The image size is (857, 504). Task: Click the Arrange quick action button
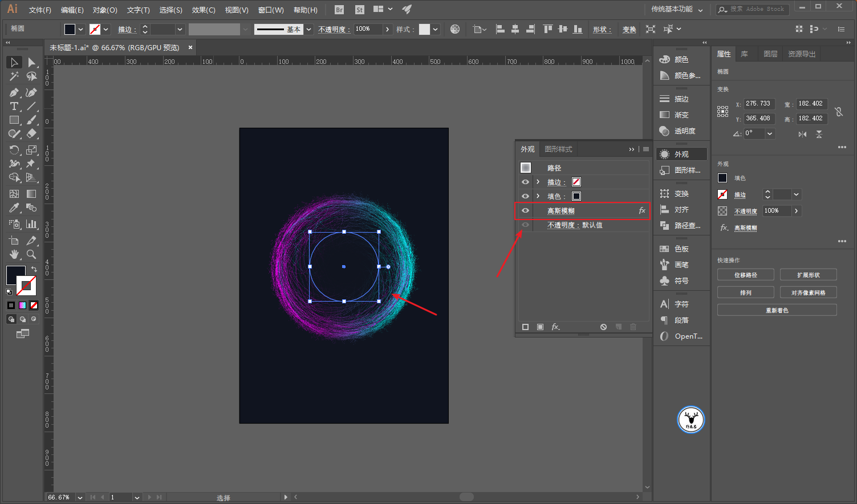[x=746, y=292]
